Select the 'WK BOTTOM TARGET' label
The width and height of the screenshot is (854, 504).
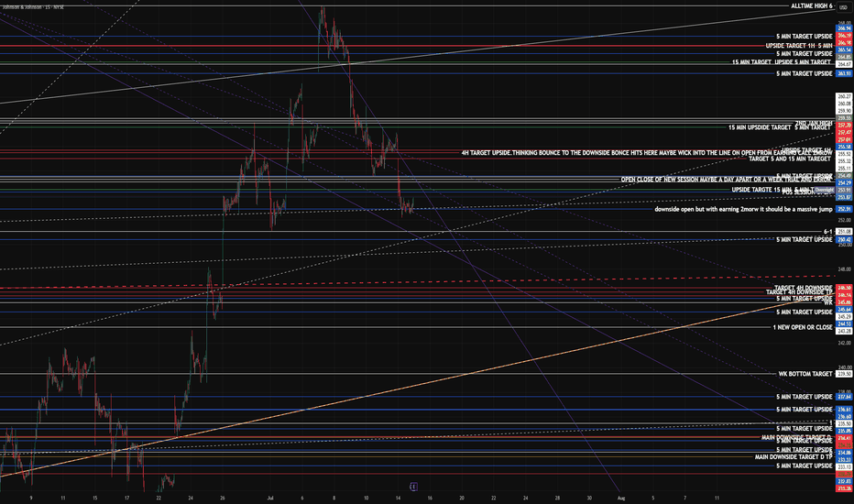coord(805,374)
